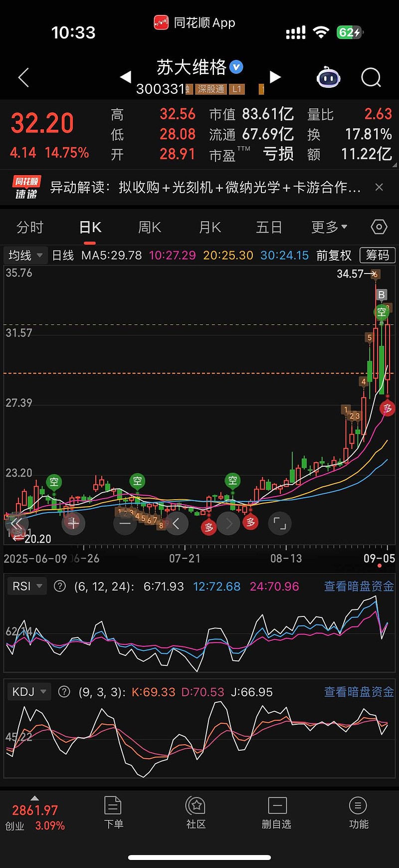
Task: Open the search magnifier
Action: click(x=371, y=77)
